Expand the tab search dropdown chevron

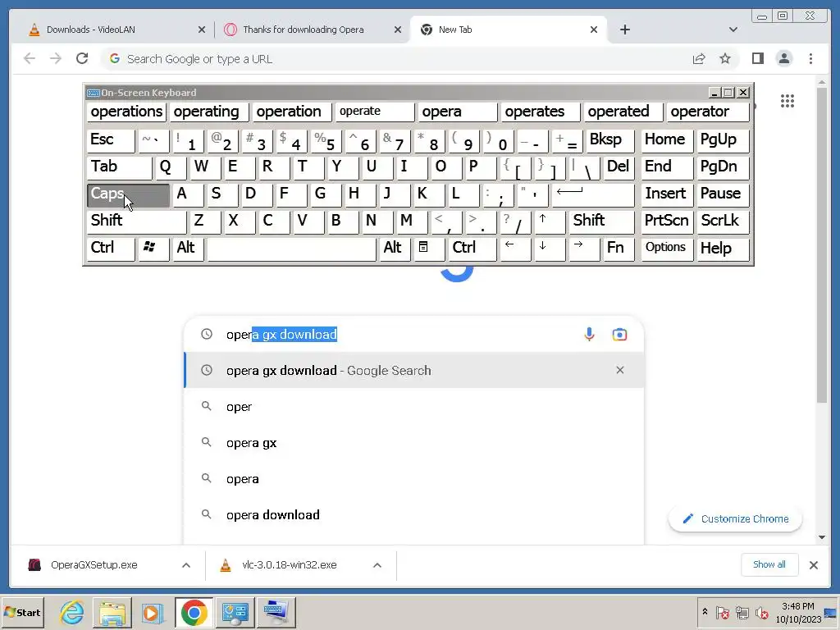[x=733, y=30]
